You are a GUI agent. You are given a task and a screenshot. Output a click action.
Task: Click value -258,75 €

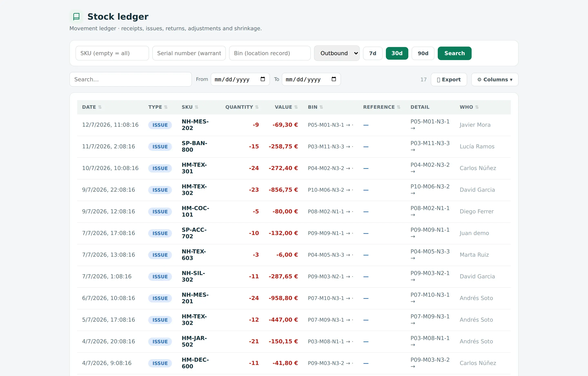[283, 147]
